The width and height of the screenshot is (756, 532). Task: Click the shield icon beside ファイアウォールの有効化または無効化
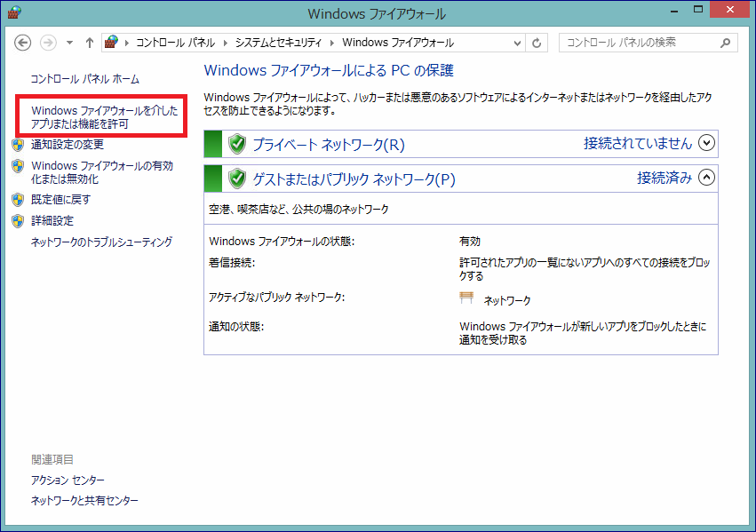[18, 166]
